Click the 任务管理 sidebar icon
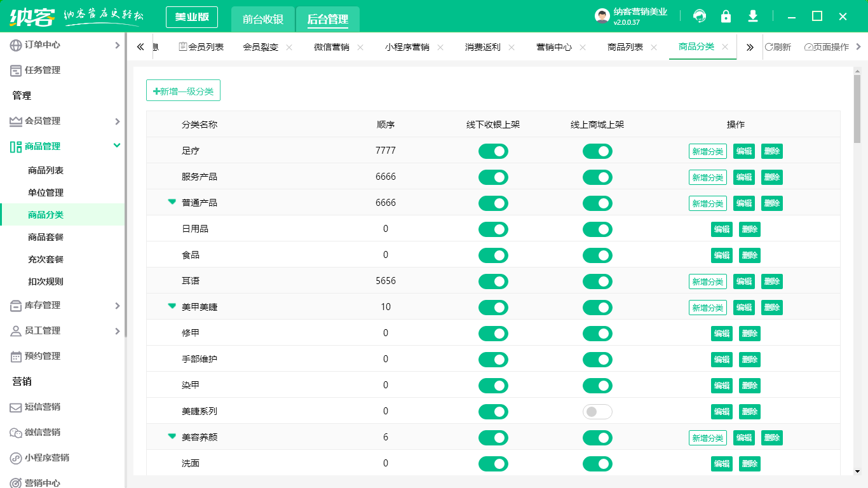Screen dimensions: 868x488 point(16,71)
